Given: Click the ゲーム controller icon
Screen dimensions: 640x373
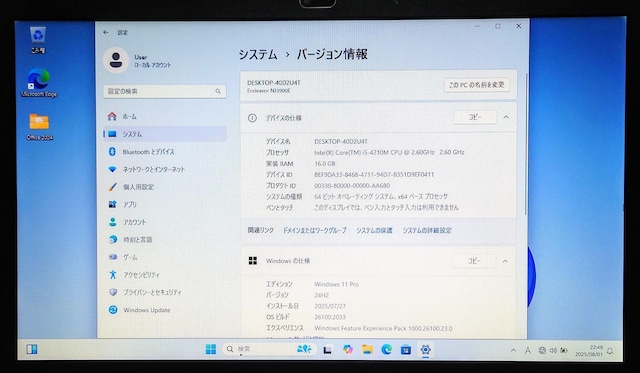Looking at the screenshot, I should (113, 257).
